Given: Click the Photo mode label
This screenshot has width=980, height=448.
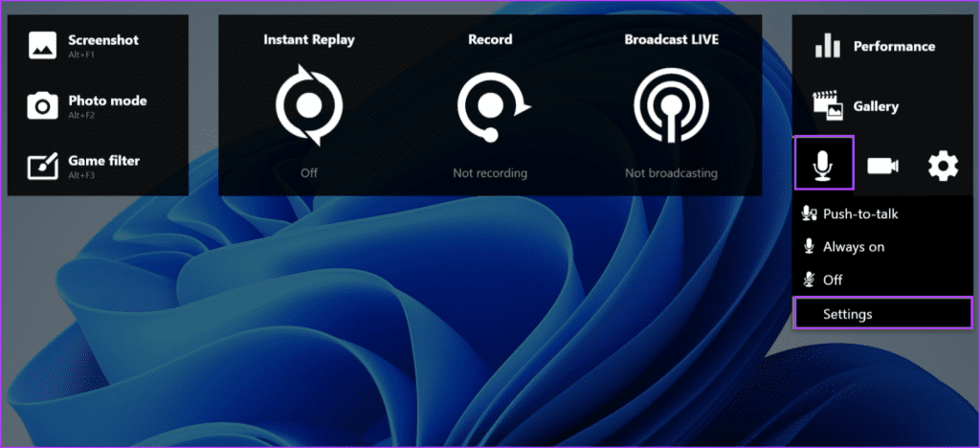Looking at the screenshot, I should (x=107, y=101).
